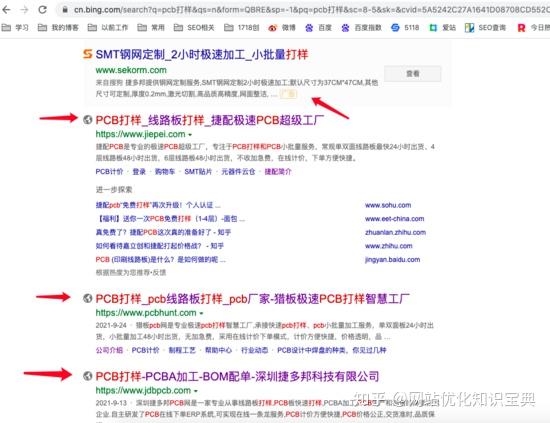Open the 我的博客 bookmarks folder
550x423 pixels.
58,28
